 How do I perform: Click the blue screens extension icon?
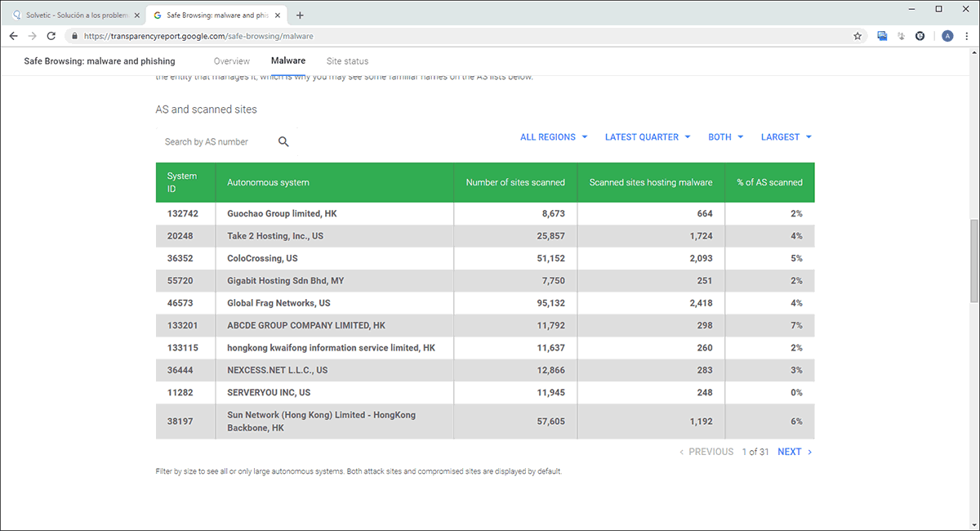[x=882, y=36]
